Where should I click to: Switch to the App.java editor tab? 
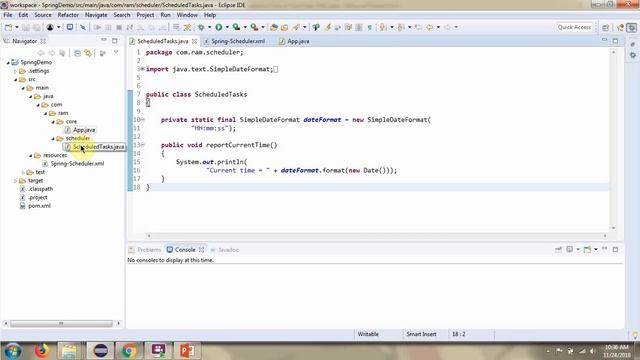298,41
